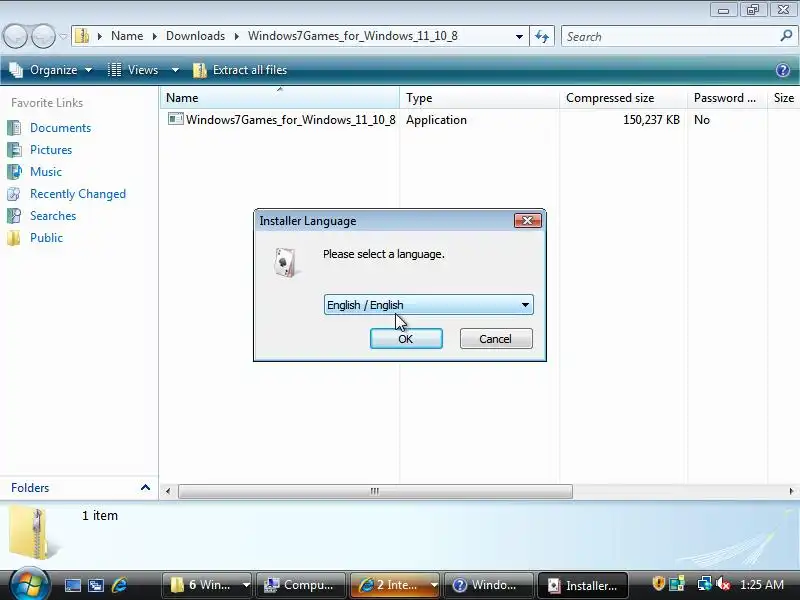Image resolution: width=800 pixels, height=600 pixels.
Task: Launch Internet Explorer from quick launch
Action: (x=119, y=585)
